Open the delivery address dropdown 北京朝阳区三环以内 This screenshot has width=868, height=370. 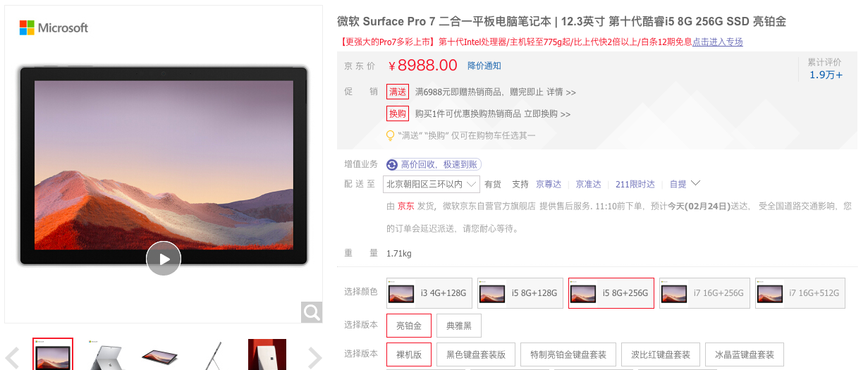tap(432, 184)
